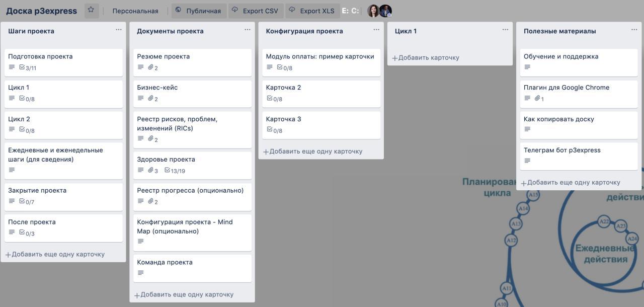The width and height of the screenshot is (644, 307).
Task: Open the Плагин для Google Chrome card
Action: (579, 94)
